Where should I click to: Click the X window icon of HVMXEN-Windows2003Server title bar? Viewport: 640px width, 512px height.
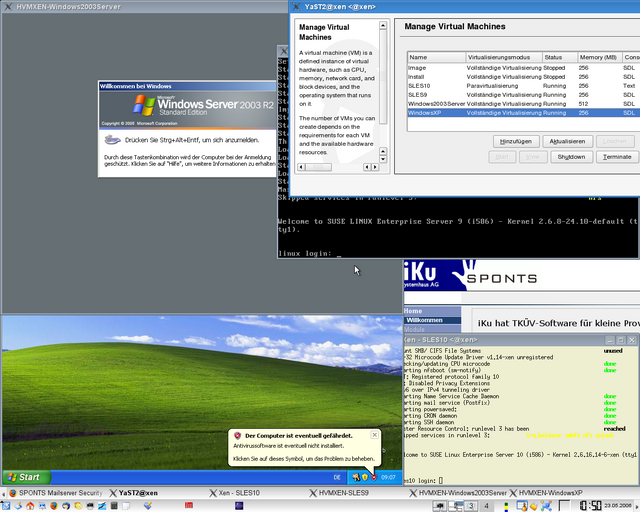tap(8, 7)
